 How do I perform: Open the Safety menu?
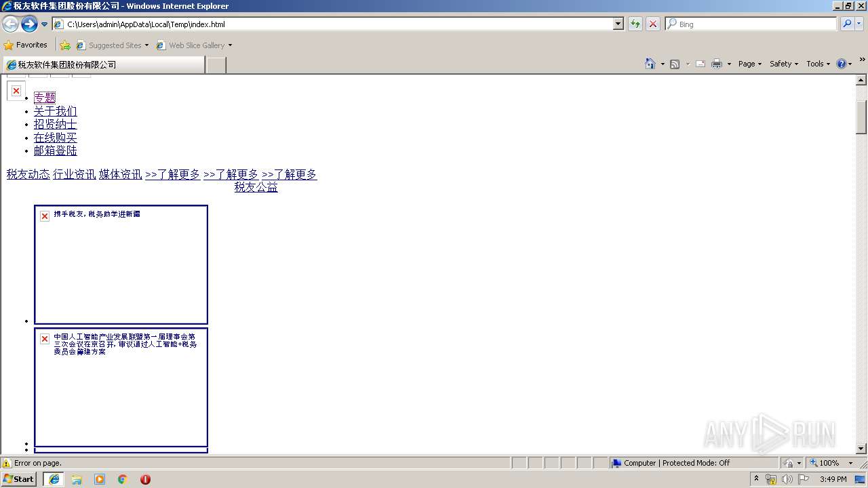[x=784, y=64]
